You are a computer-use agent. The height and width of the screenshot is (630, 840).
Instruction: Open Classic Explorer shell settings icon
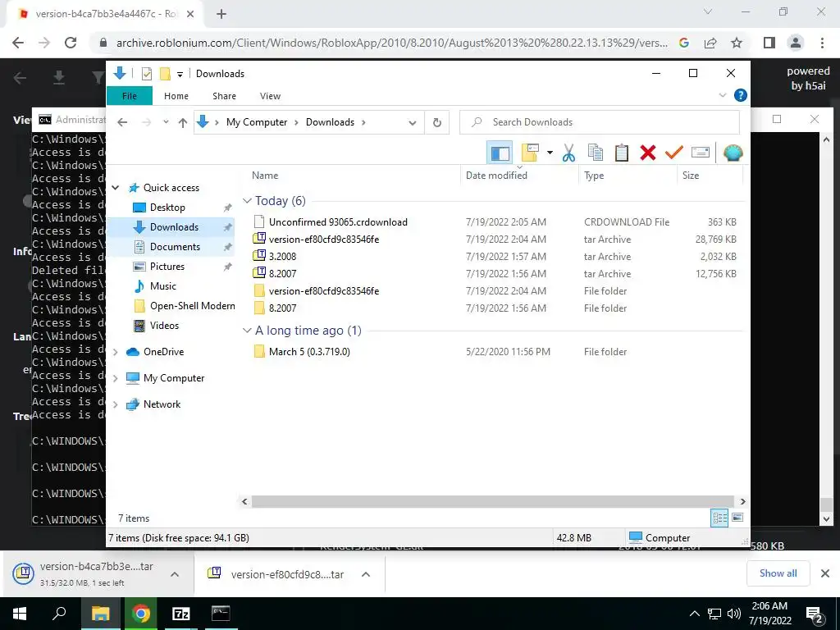point(733,153)
